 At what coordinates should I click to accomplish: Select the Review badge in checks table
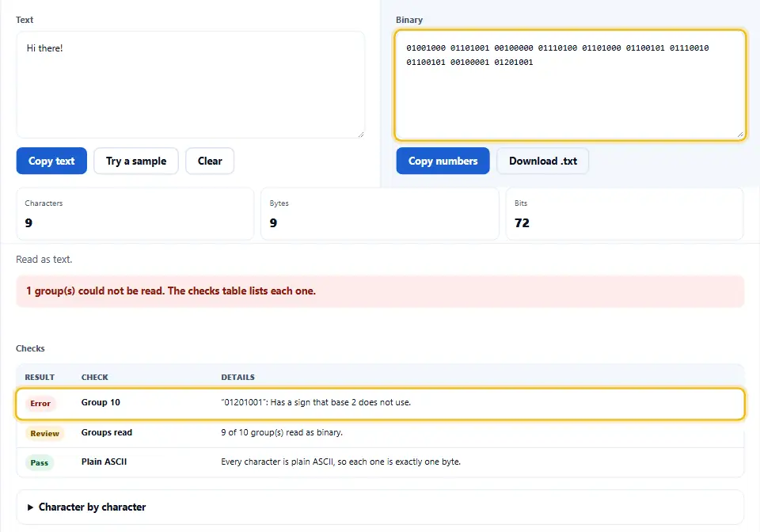pos(44,433)
